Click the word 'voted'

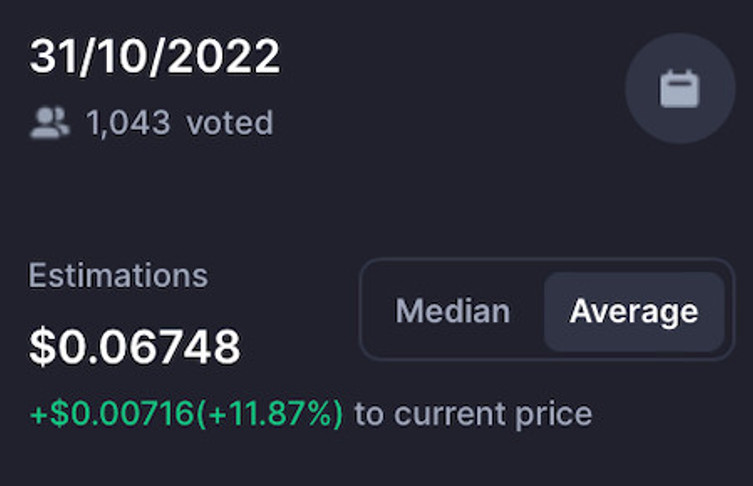[x=230, y=123]
